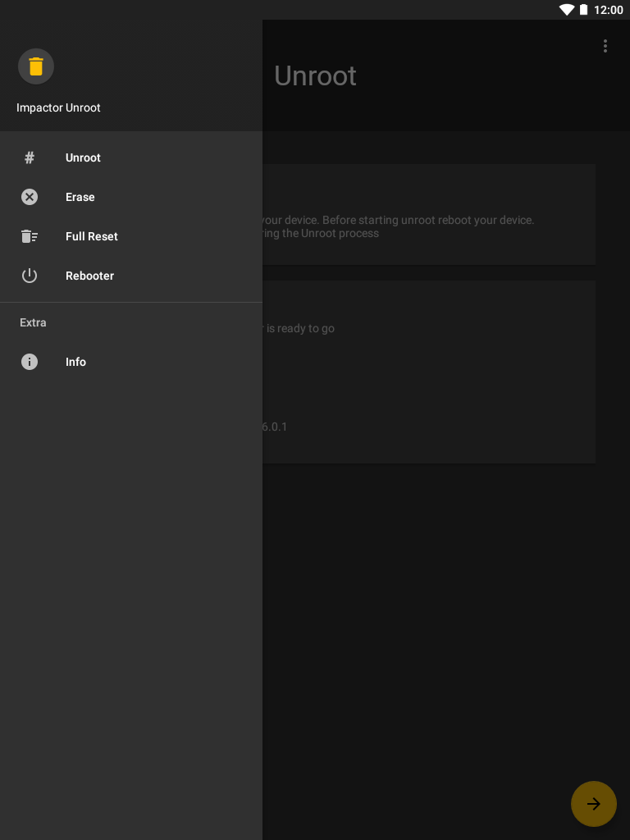This screenshot has width=630, height=840.
Task: Tap the battery icon in status bar
Action: pos(583,10)
